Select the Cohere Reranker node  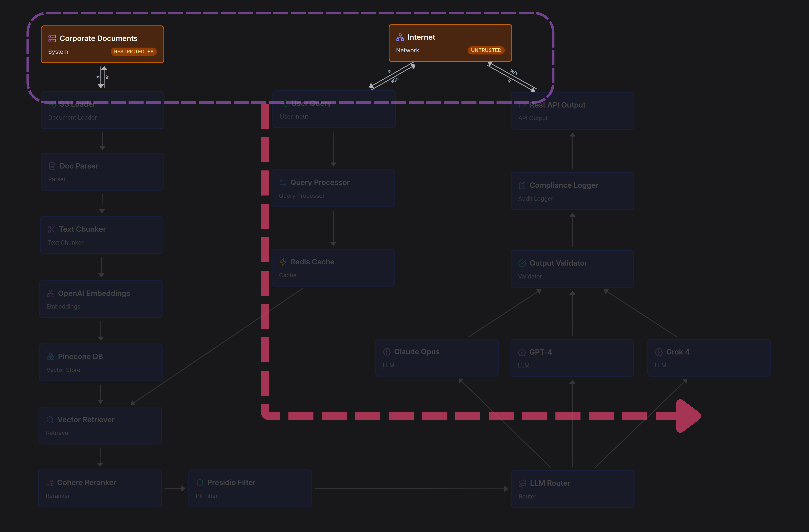click(100, 489)
